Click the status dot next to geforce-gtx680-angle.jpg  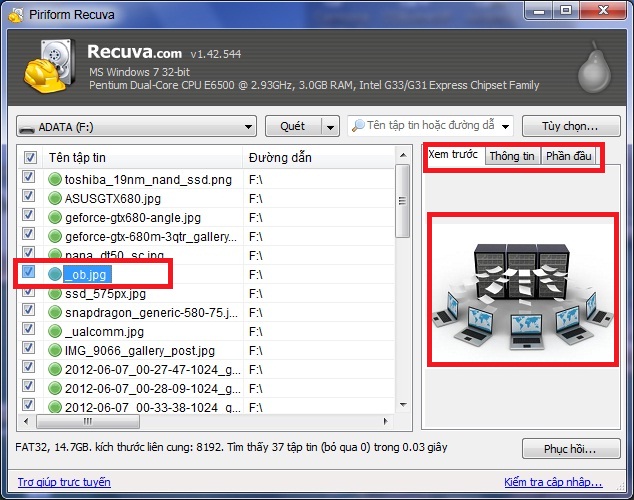(55, 217)
